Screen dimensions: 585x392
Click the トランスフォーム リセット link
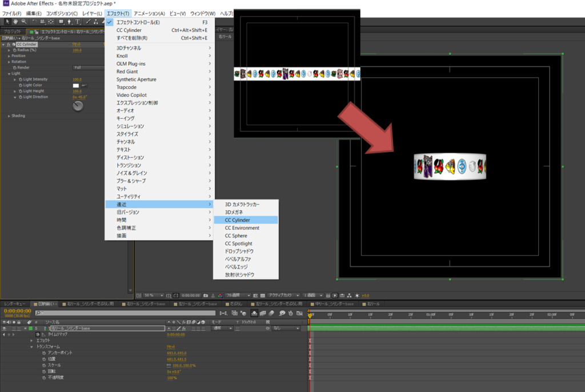tap(170, 347)
